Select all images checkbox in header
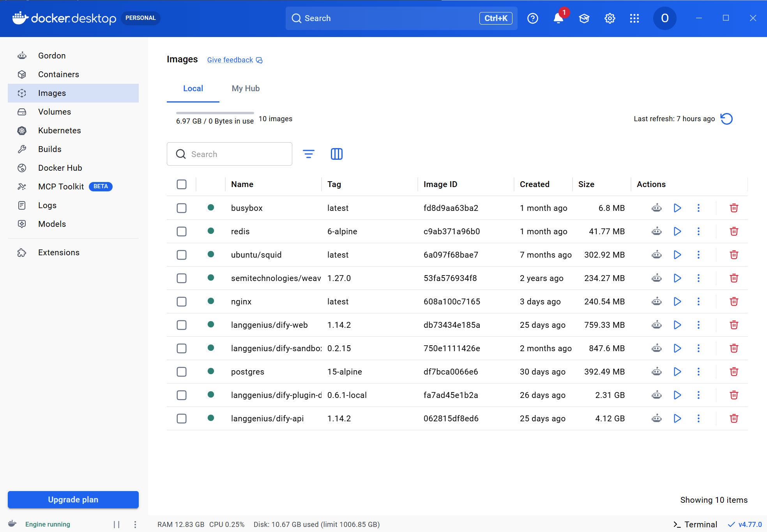The width and height of the screenshot is (767, 532). [x=182, y=184]
